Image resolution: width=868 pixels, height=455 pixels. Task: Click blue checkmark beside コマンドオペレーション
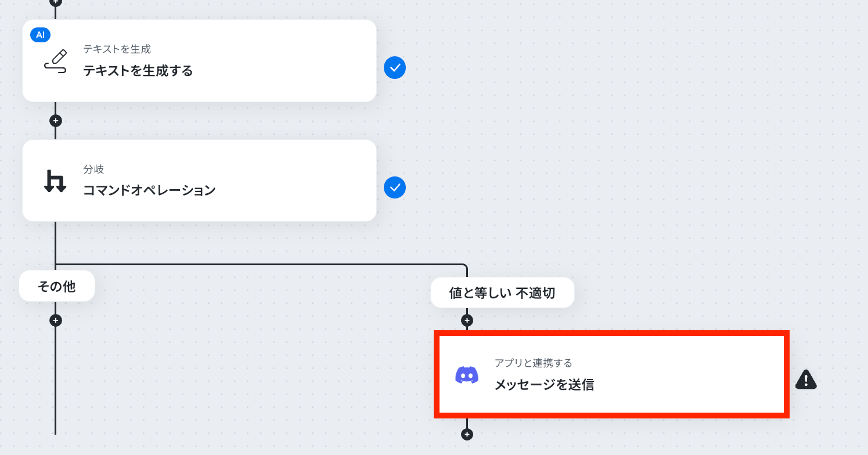click(395, 187)
